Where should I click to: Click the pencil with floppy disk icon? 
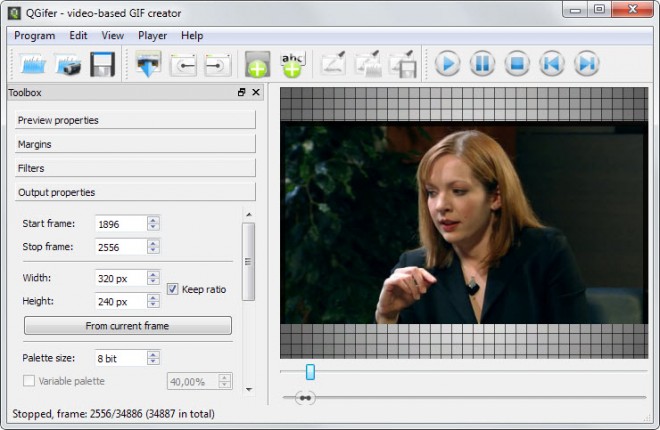coord(403,64)
